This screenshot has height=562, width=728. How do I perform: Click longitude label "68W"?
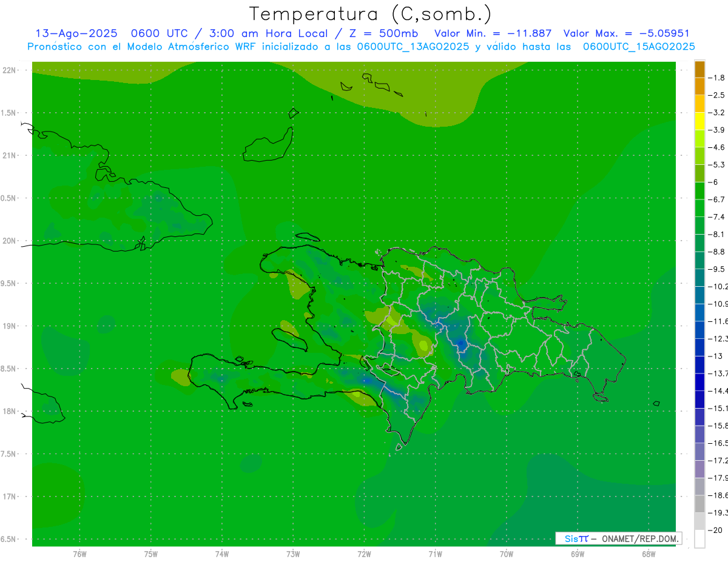(x=648, y=554)
